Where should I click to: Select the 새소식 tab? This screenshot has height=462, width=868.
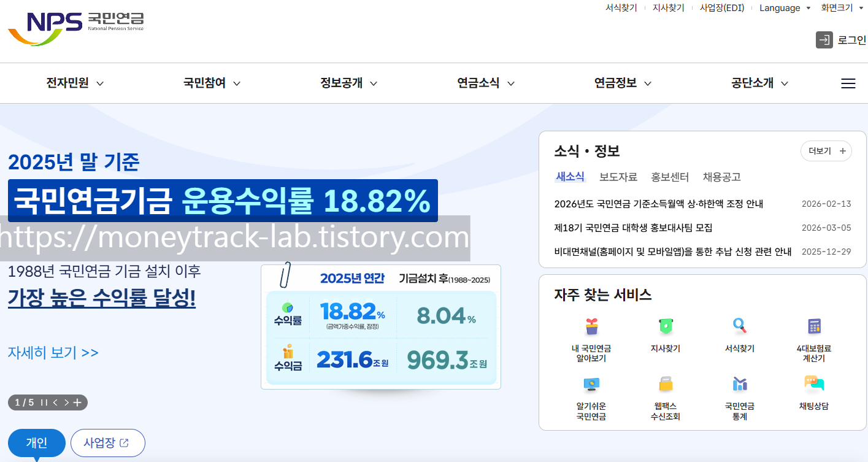(x=570, y=177)
